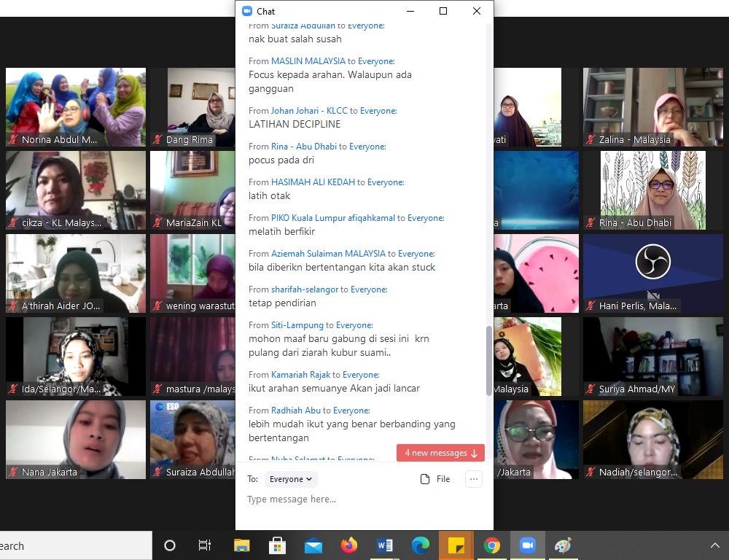Open the chat more options ellipsis button

(474, 479)
